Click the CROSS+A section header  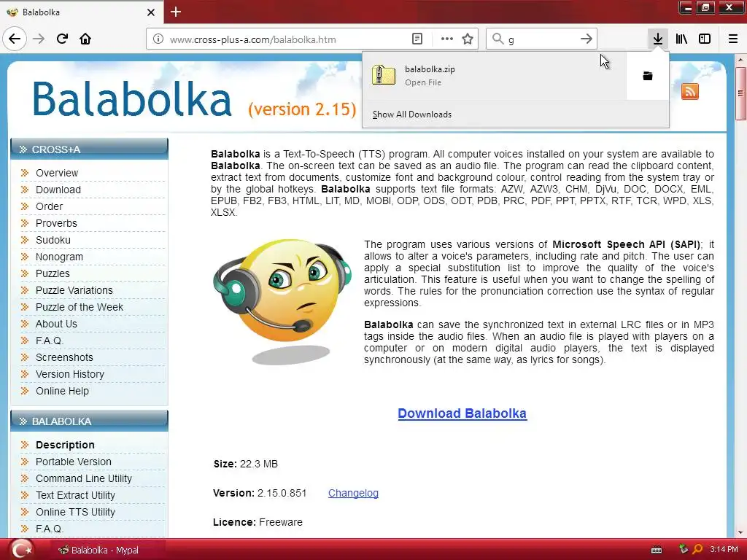pyautogui.click(x=90, y=149)
